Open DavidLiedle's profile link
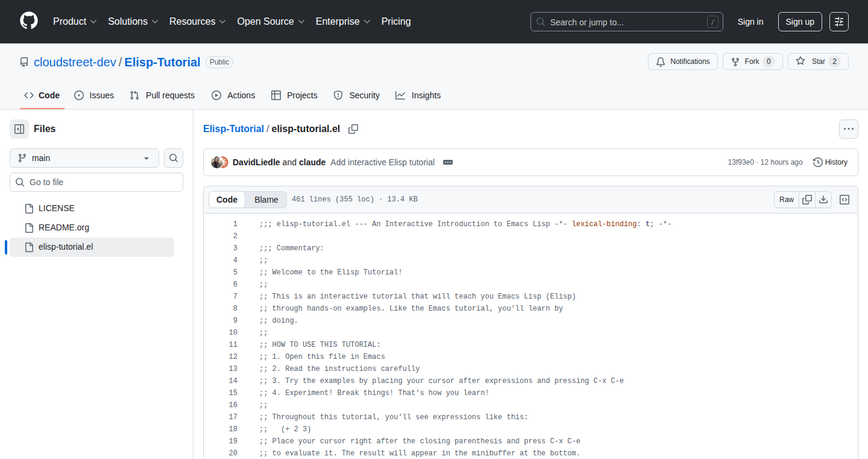The width and height of the screenshot is (868, 459). click(x=256, y=162)
